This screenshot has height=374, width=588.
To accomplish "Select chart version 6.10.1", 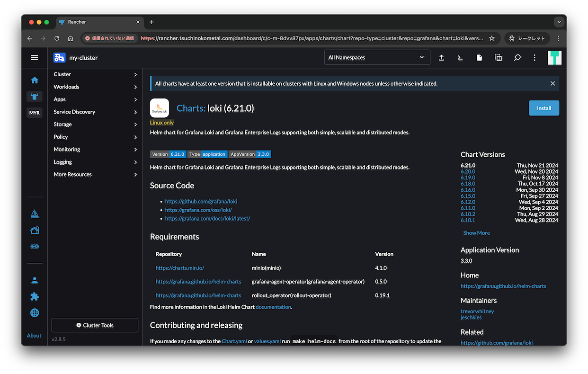I will click(x=468, y=220).
